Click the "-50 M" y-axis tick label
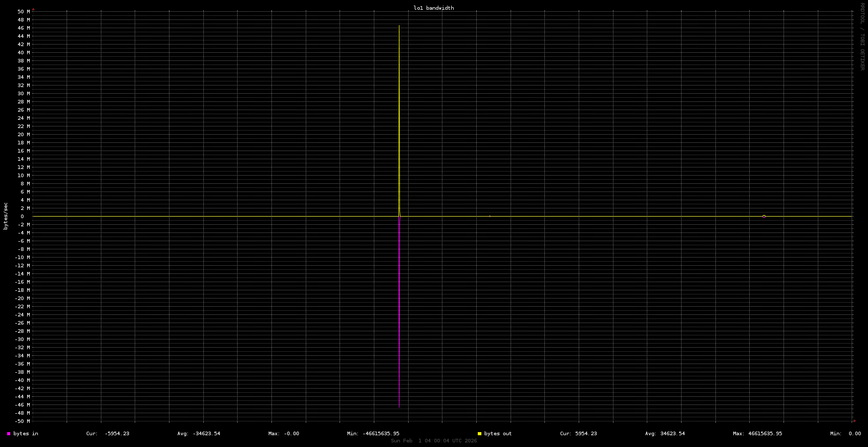868x447 pixels. [22, 421]
